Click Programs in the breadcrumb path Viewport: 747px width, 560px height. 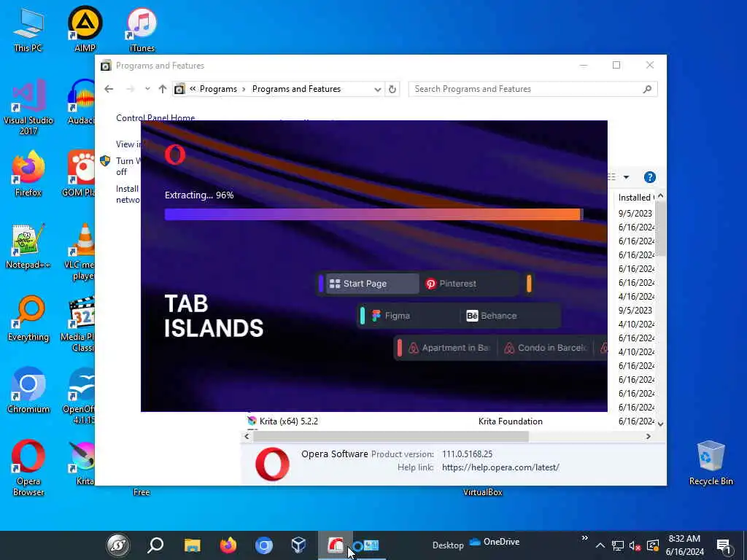coord(218,89)
